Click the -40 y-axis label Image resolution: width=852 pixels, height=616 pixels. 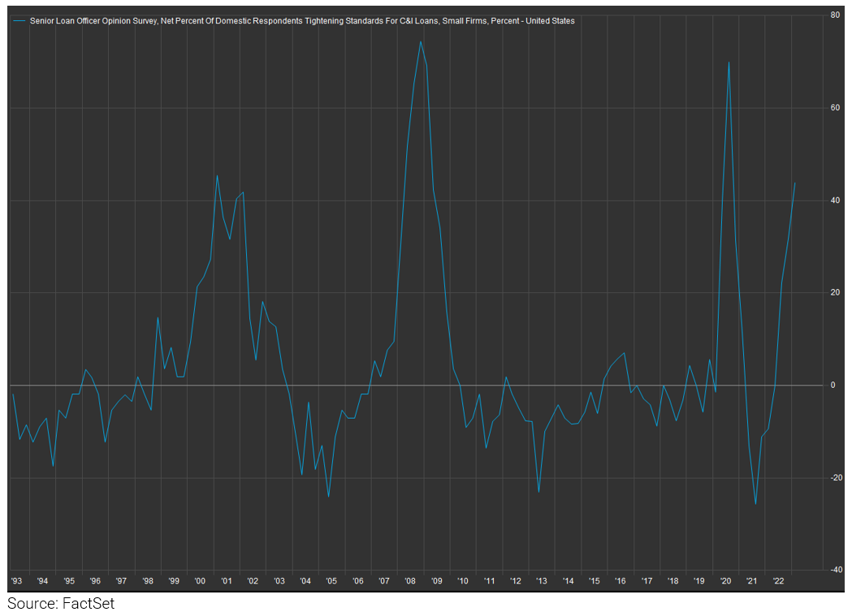[834, 570]
